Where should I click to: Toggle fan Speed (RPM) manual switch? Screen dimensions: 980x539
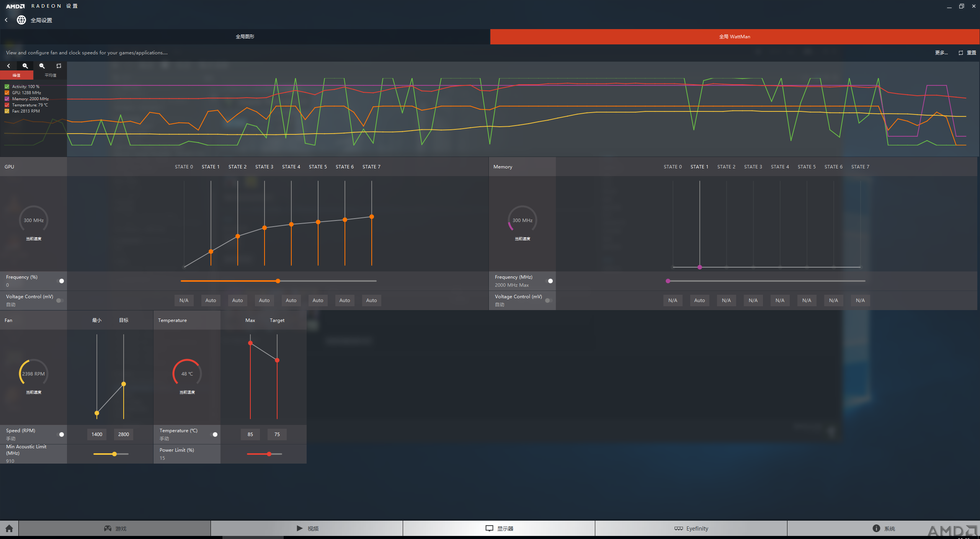(x=60, y=434)
